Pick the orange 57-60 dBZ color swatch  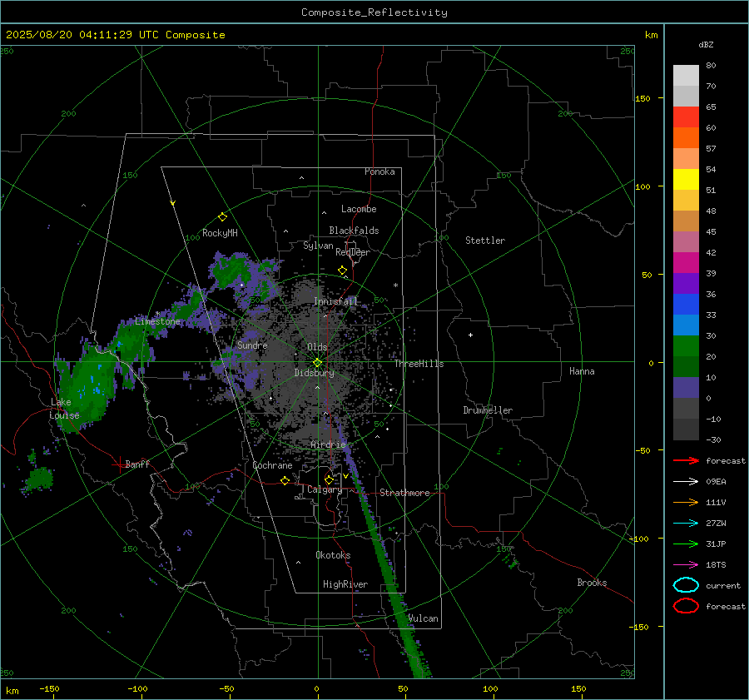[x=686, y=138]
